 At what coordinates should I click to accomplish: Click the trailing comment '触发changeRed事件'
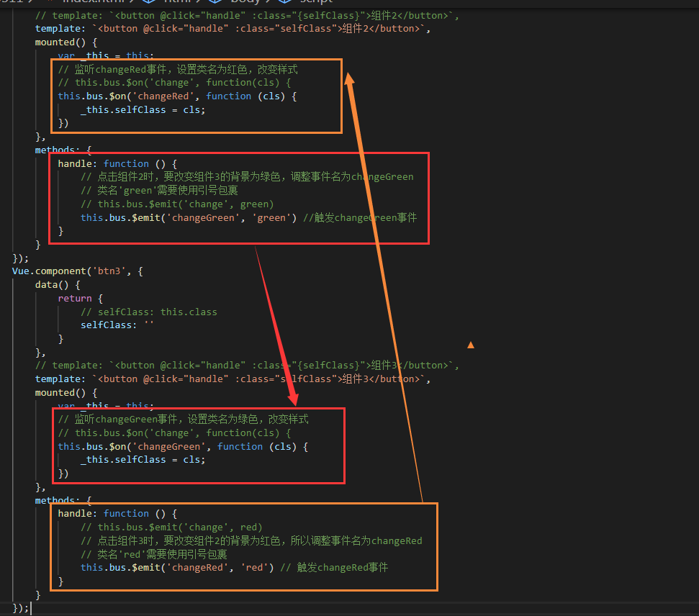point(334,567)
